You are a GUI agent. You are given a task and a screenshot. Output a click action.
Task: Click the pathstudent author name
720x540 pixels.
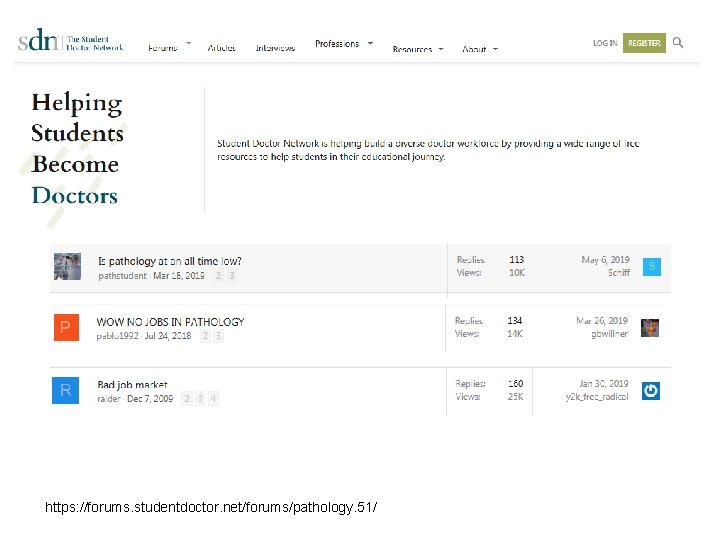click(122, 276)
